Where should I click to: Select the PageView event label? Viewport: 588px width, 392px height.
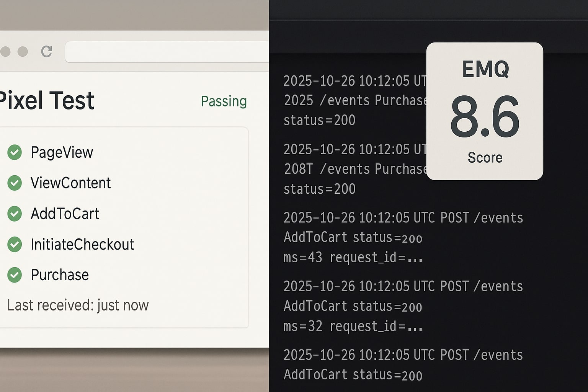tap(62, 152)
